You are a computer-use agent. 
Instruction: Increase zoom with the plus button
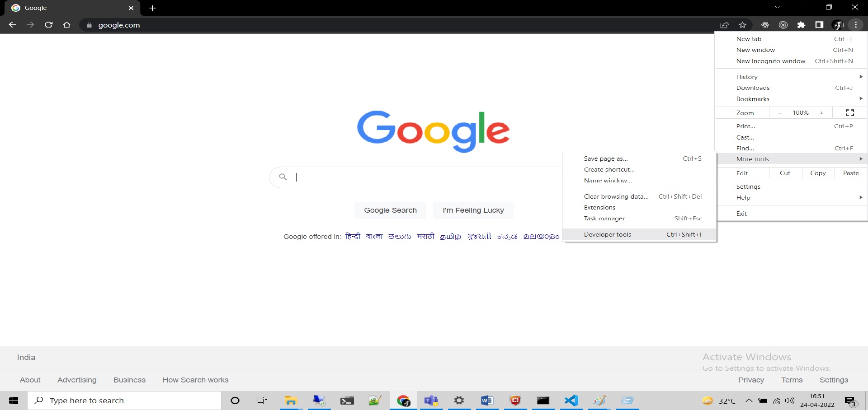821,113
